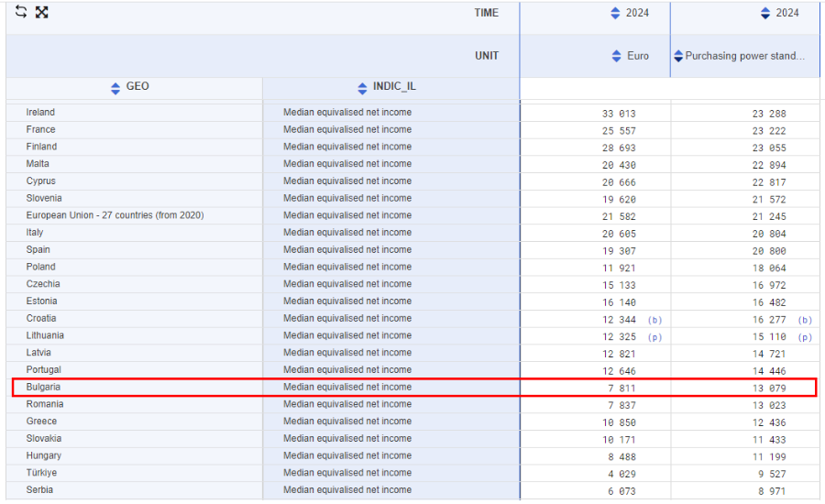This screenshot has height=504, width=825.
Task: Select the Slovenia row label
Action: [x=44, y=198]
